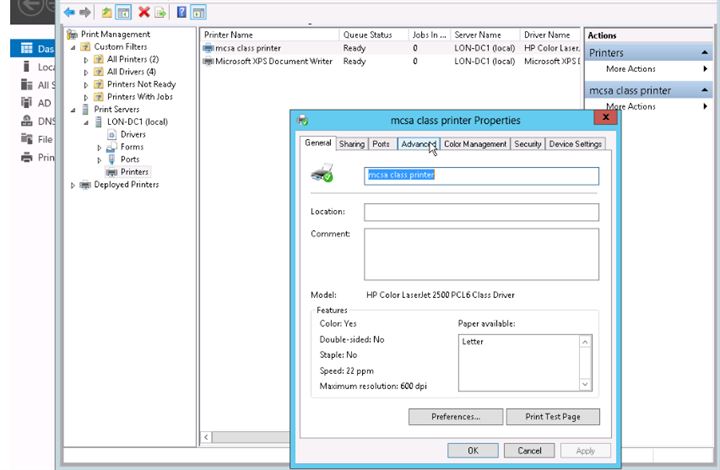Click the mcsa class printer row icon
This screenshot has width=720, height=470.
[x=208, y=48]
